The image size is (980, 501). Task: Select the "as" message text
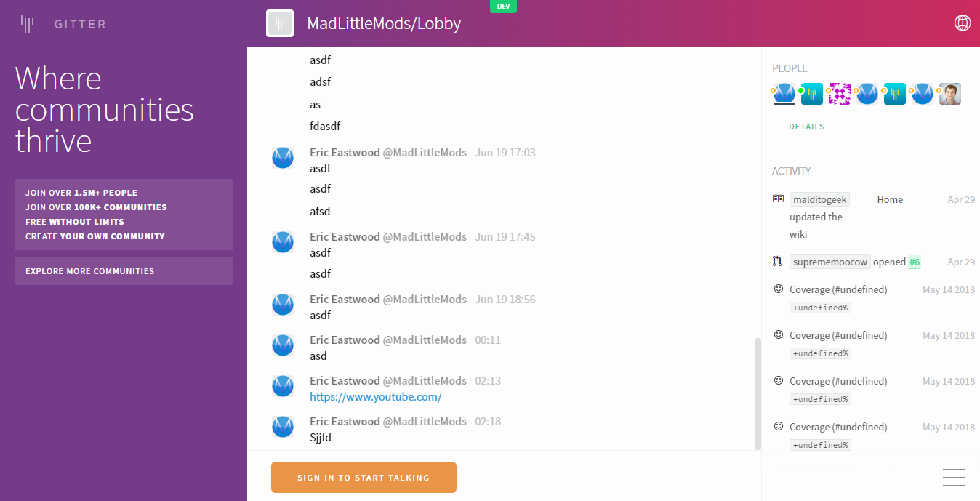pos(316,105)
